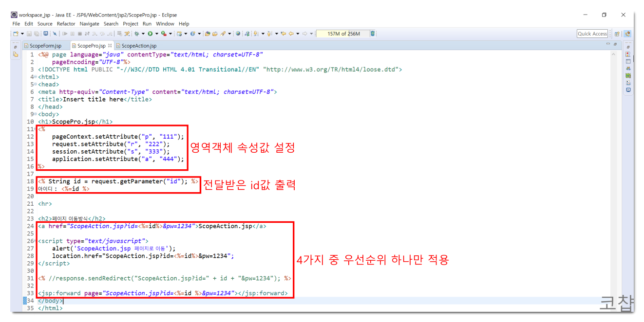Click the Run Garbage Collector trash icon
Image resolution: width=644 pixels, height=322 pixels.
pyautogui.click(x=373, y=34)
